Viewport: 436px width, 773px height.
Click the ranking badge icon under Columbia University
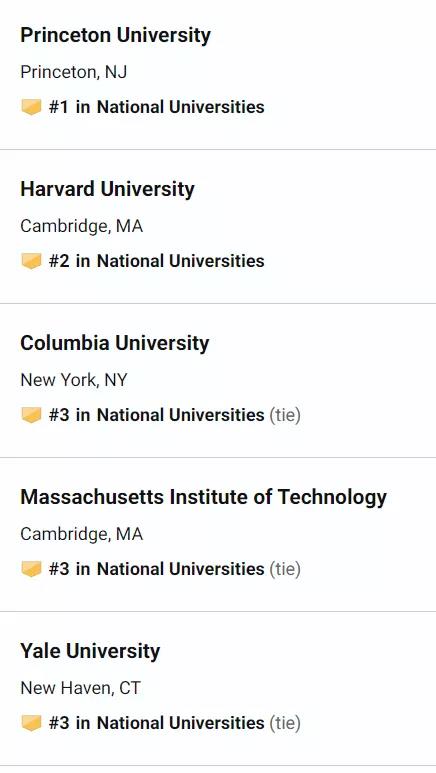click(31, 415)
